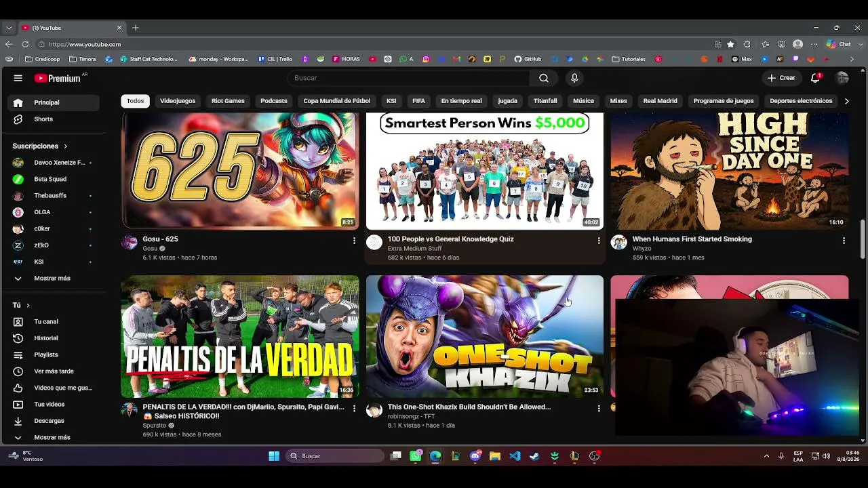Open Gosu channel avatar
Image resolution: width=868 pixels, height=488 pixels.
[x=129, y=243]
